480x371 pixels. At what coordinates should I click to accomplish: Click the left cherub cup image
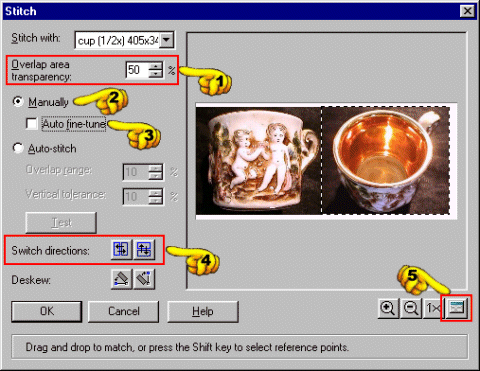(x=259, y=160)
